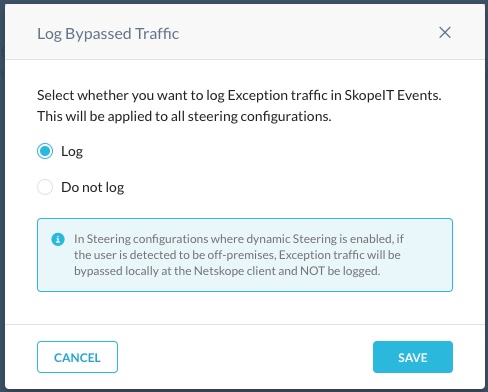Choose the Do not log radio button
This screenshot has height=392, width=488.
tap(45, 187)
